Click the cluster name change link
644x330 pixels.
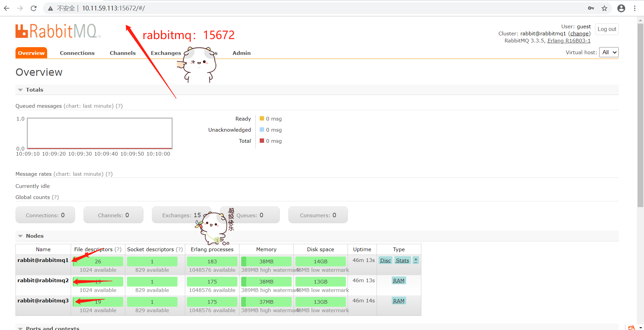579,34
